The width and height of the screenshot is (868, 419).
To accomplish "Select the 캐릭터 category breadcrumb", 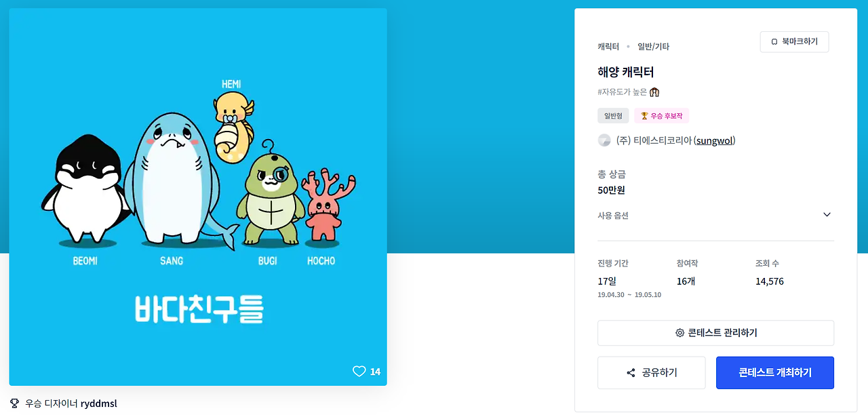I will pos(608,47).
